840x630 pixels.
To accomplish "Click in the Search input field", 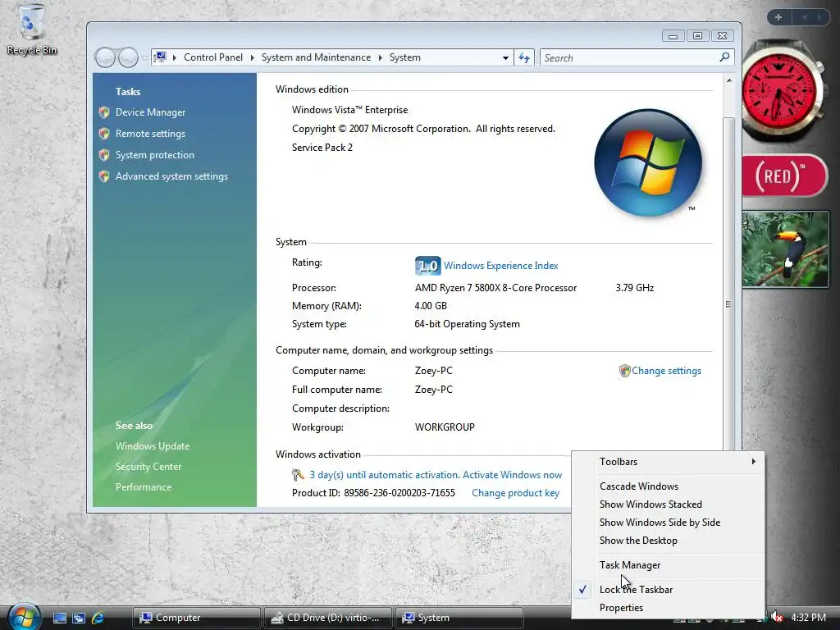I will 629,58.
